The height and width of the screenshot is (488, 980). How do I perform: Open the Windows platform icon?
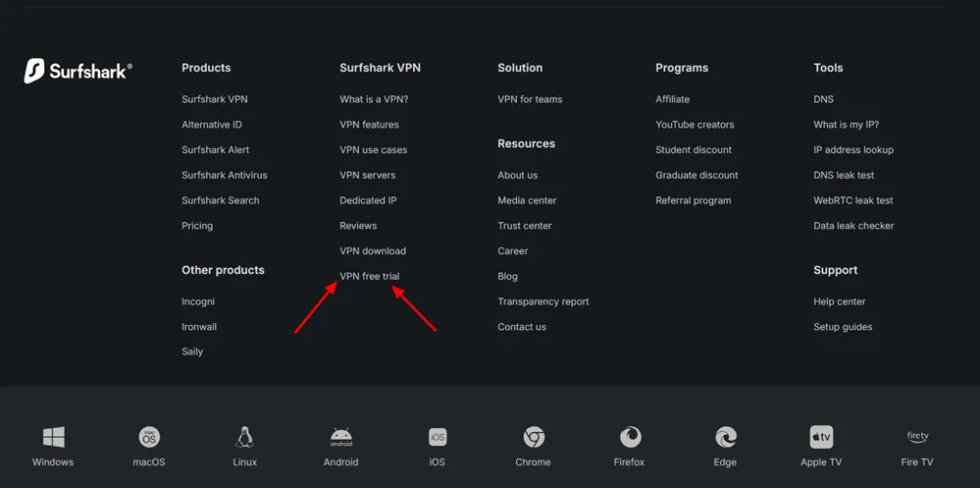click(x=53, y=437)
